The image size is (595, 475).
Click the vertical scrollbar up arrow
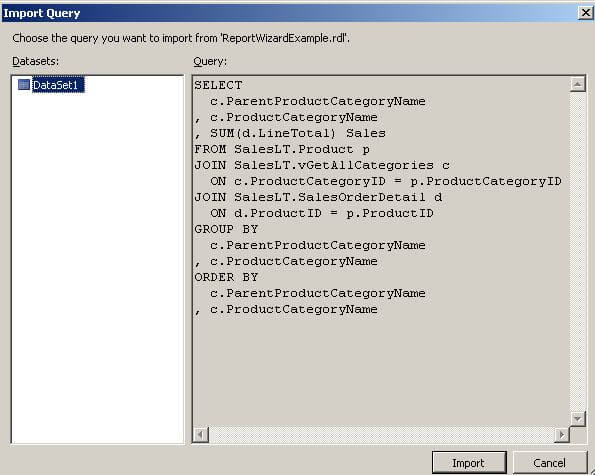[577, 84]
